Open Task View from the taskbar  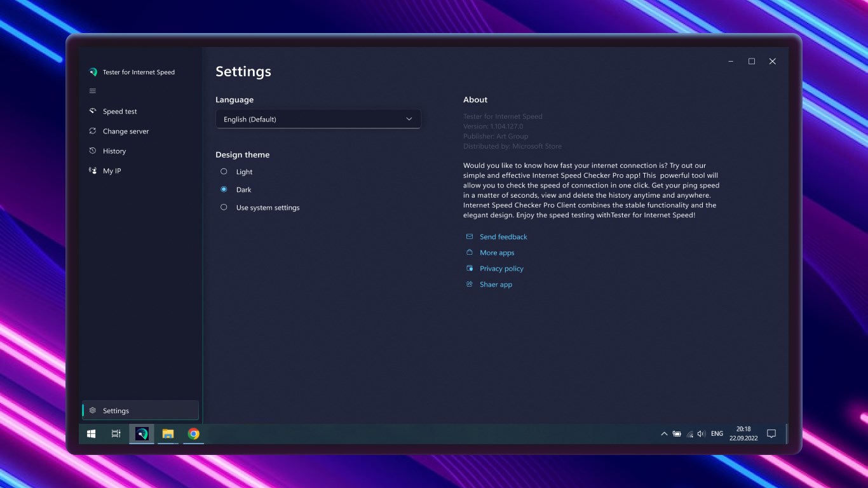point(116,433)
